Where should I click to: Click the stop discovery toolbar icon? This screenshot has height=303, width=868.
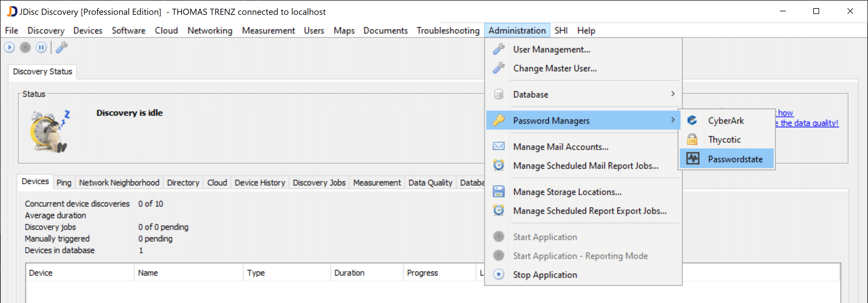click(25, 47)
